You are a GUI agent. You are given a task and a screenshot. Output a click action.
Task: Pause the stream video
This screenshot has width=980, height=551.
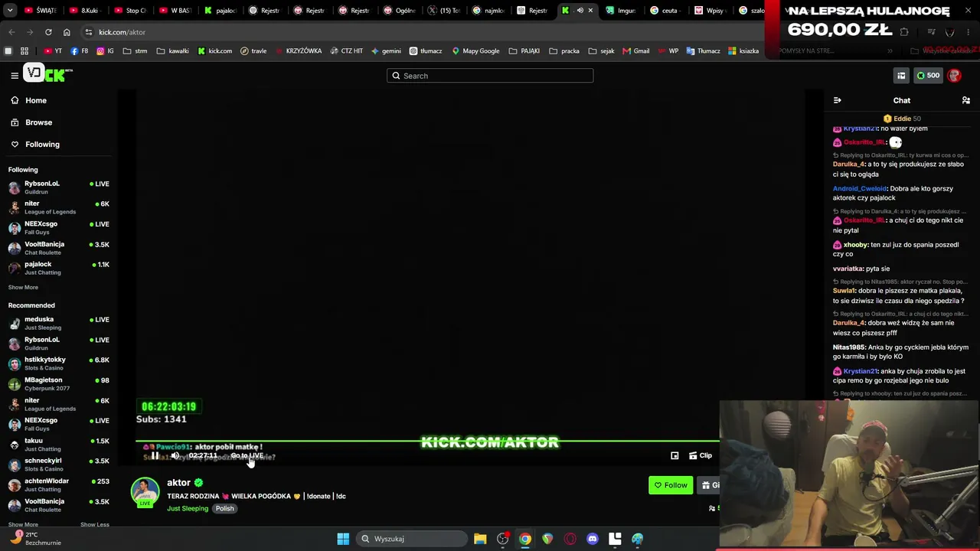click(x=155, y=456)
